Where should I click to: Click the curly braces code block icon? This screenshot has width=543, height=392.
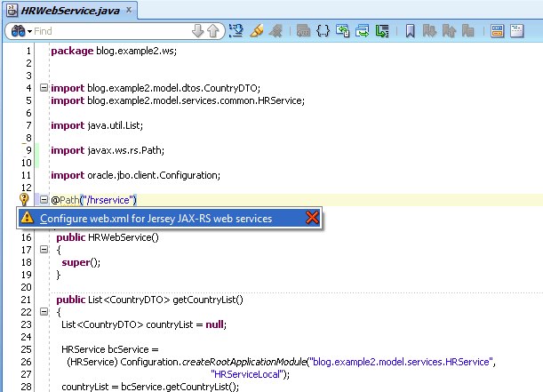tap(323, 31)
